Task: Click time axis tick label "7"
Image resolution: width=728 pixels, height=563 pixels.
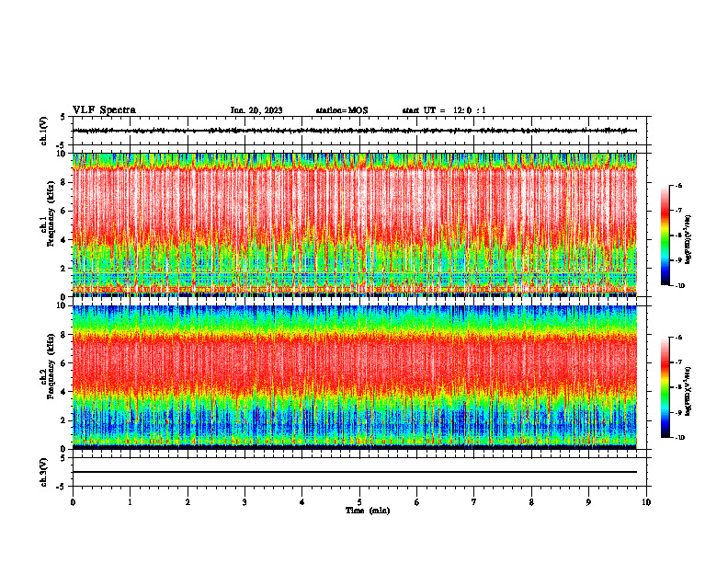Action: [x=474, y=502]
